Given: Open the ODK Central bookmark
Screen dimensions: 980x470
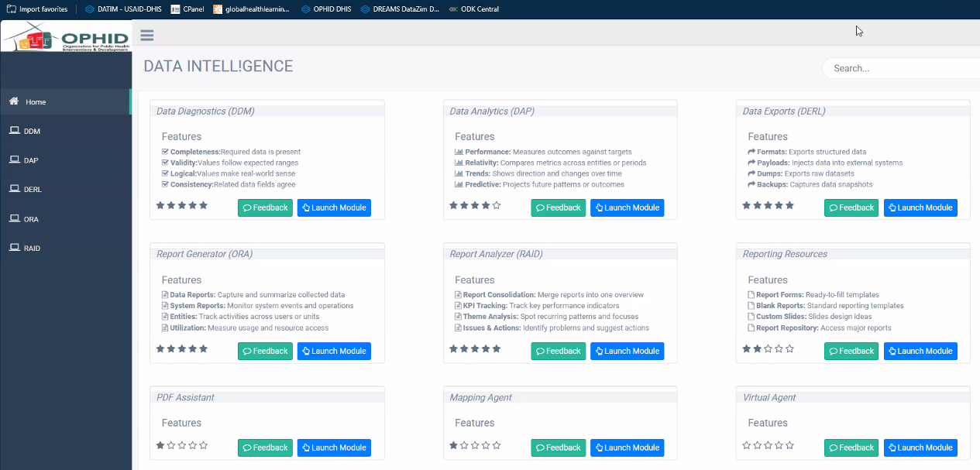Looking at the screenshot, I should click(x=475, y=9).
